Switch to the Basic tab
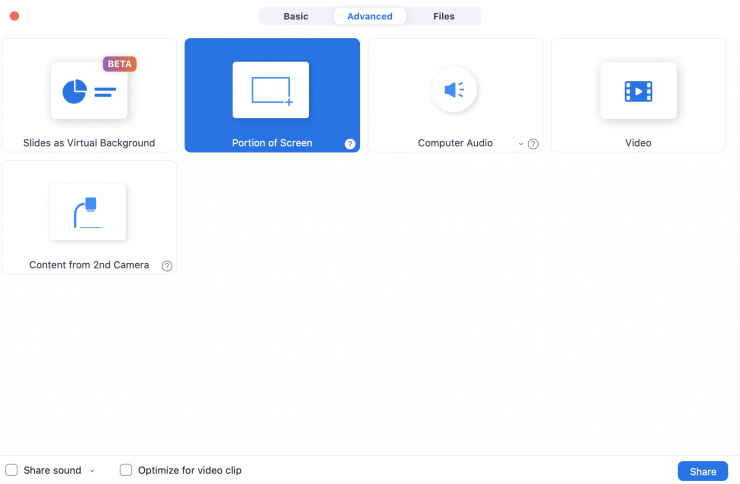Screen dimensions: 740x484 [296, 16]
